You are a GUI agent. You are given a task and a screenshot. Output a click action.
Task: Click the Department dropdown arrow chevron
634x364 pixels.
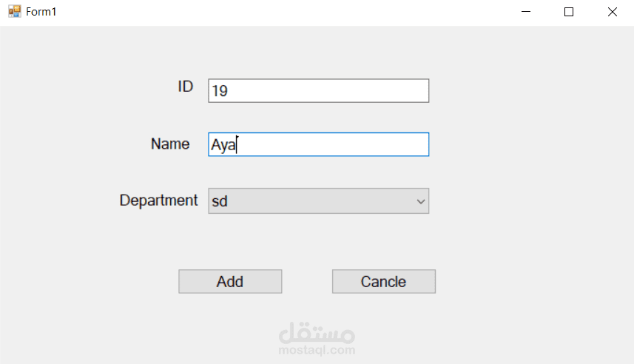click(x=421, y=200)
